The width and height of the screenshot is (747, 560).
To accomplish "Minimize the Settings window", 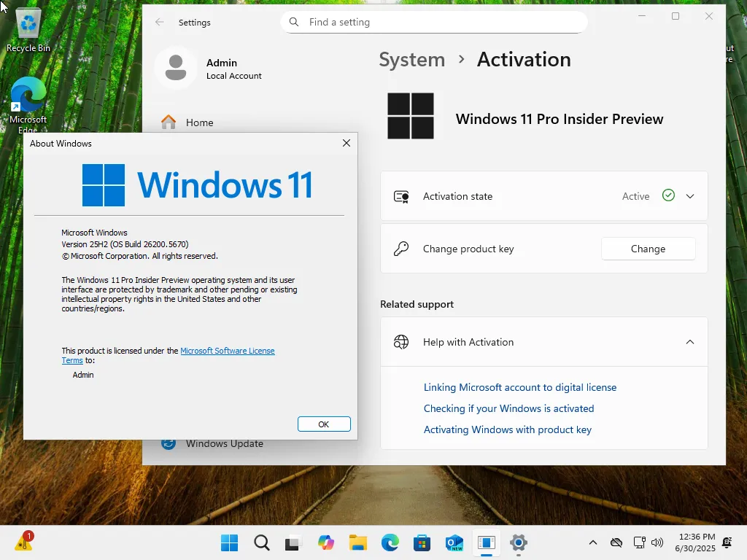I will click(642, 16).
